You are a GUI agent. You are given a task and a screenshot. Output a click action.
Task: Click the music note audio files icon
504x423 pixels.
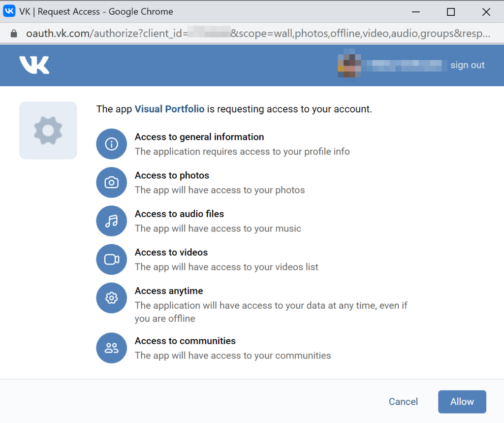[112, 221]
